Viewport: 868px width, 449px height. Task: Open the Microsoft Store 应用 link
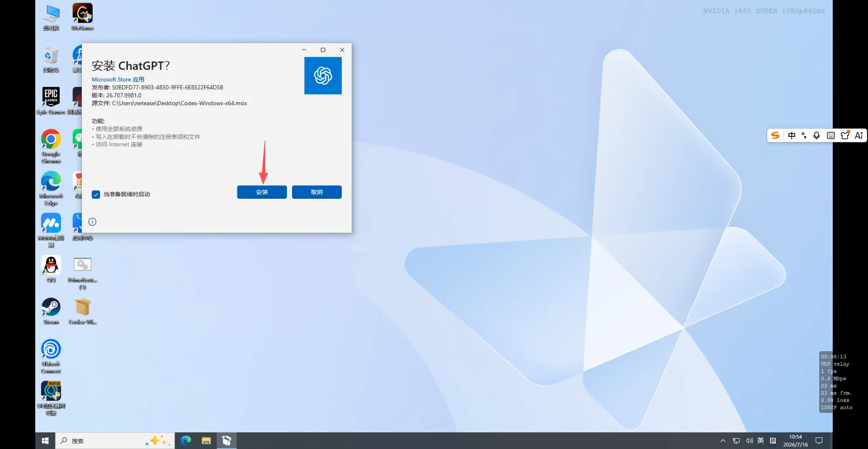coord(118,79)
